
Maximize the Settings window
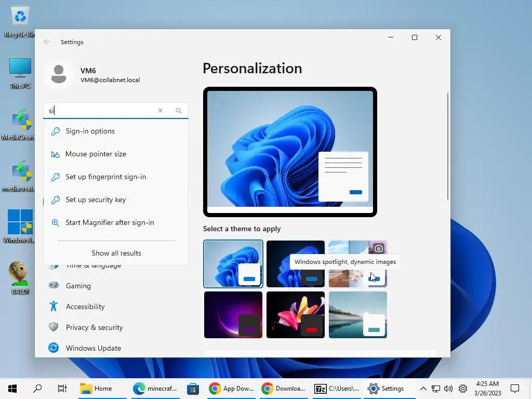414,37
